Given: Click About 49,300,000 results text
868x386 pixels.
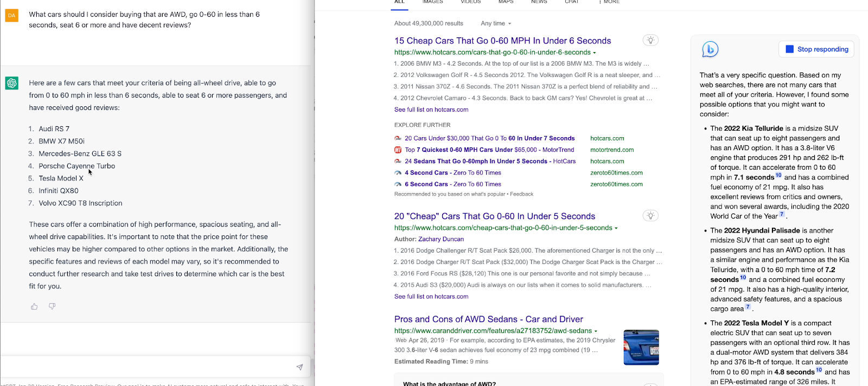Looking at the screenshot, I should point(429,23).
